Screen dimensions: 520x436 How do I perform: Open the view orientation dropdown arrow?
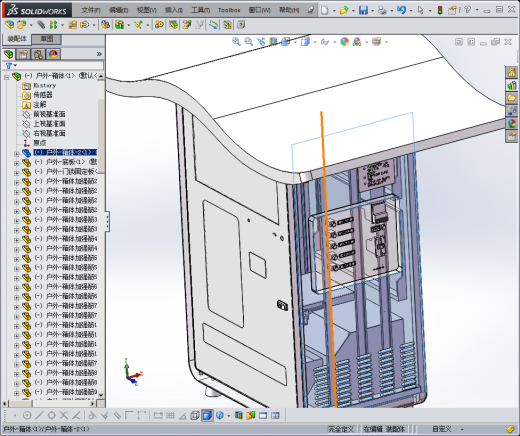point(295,42)
